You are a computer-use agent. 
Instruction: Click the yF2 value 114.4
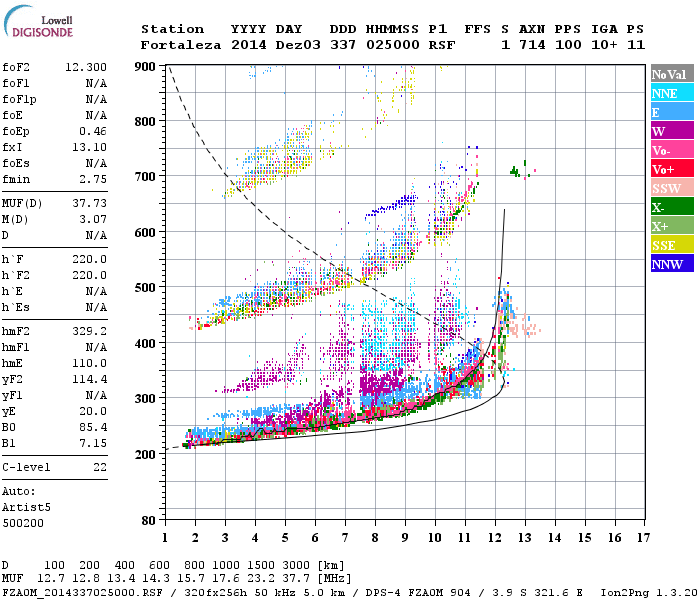(90, 379)
